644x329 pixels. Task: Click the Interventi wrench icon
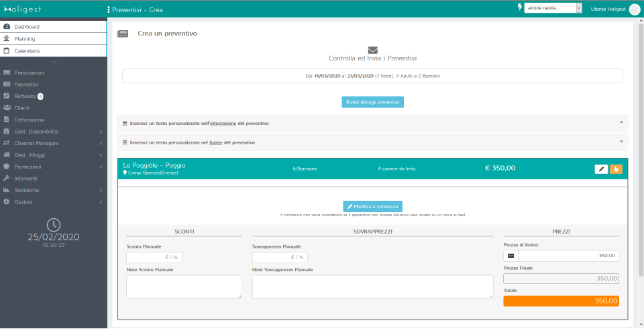(x=6, y=179)
